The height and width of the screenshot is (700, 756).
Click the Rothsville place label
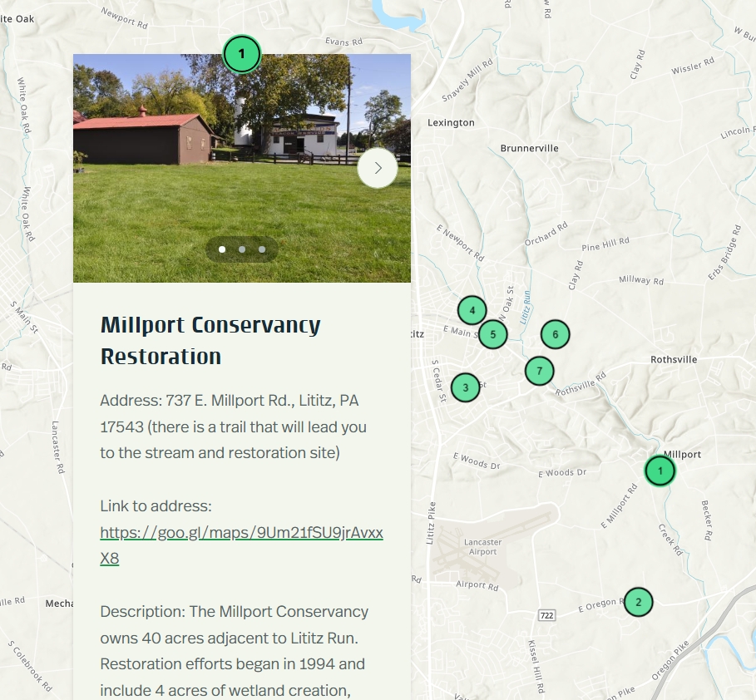click(674, 359)
